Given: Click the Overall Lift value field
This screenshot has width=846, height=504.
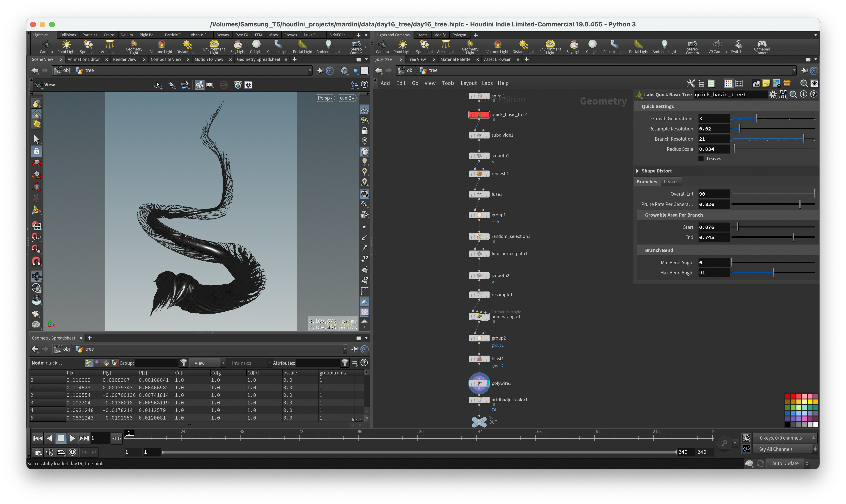Looking at the screenshot, I should click(x=714, y=194).
